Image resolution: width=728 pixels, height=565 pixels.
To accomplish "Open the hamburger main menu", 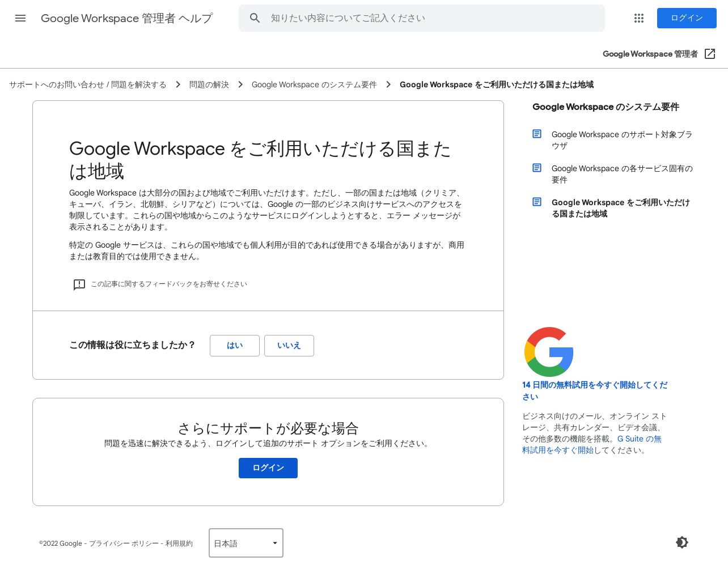I will click(20, 18).
